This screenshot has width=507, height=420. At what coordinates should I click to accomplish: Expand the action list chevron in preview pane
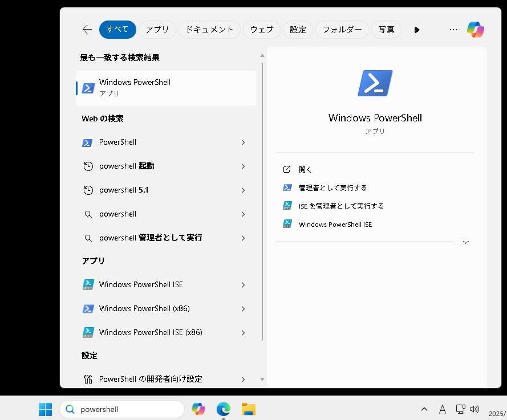point(466,242)
